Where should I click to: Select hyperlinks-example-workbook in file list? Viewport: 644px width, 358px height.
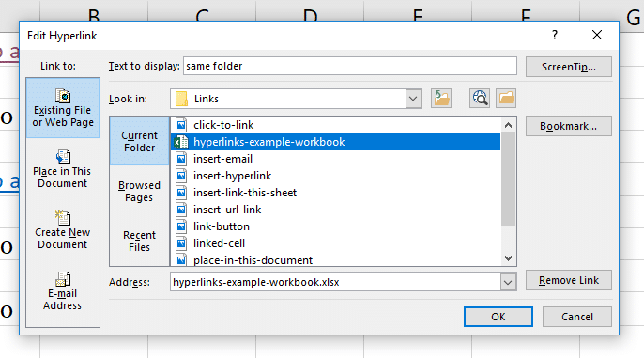pos(335,142)
